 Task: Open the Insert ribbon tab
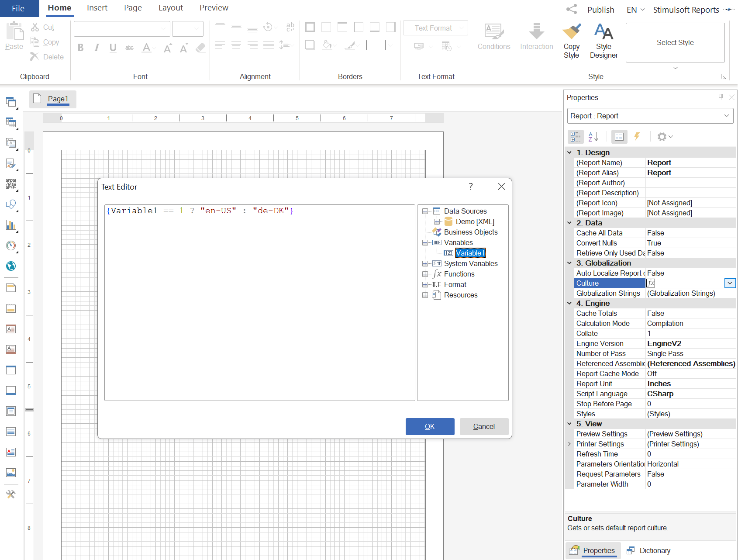(x=97, y=8)
